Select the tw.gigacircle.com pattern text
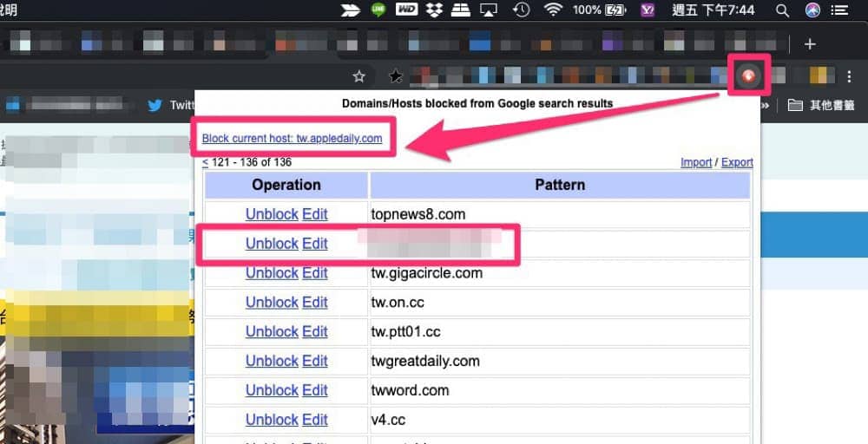This screenshot has width=868, height=444. pyautogui.click(x=426, y=272)
